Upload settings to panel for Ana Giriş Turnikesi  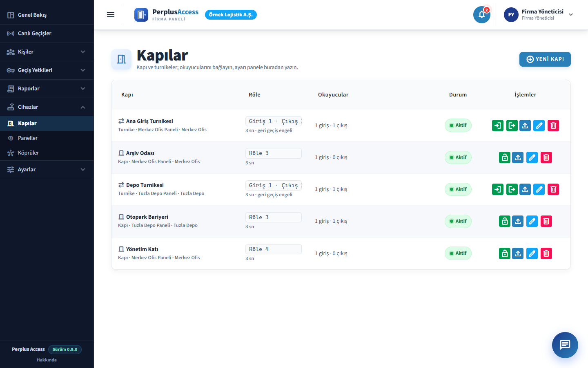[x=525, y=126]
